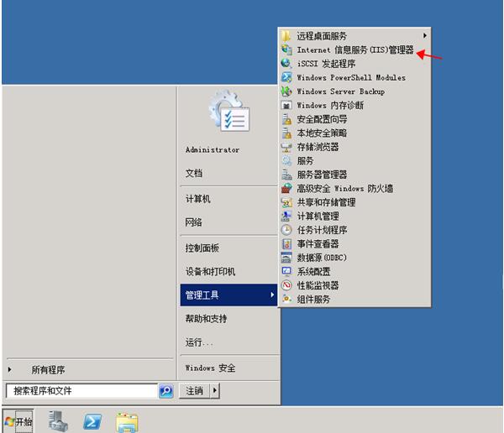Open 控制面板 from the Start menu

click(202, 248)
